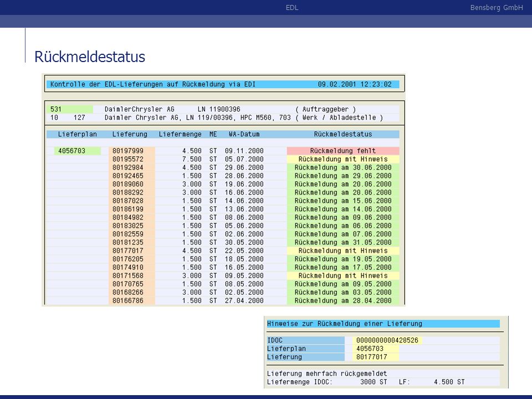The image size is (532, 399).
Task: Open "Rückmeldung mit Hinweis" for delivery 80171568
Action: pyautogui.click(x=343, y=275)
